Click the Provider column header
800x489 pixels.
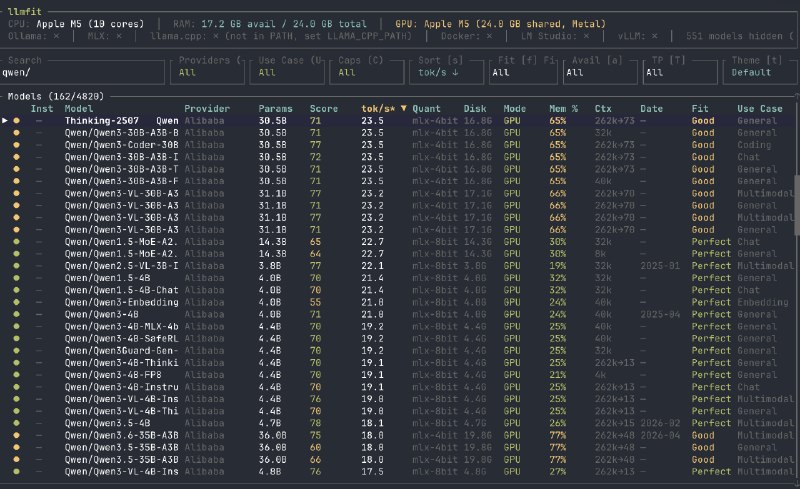[207, 108]
